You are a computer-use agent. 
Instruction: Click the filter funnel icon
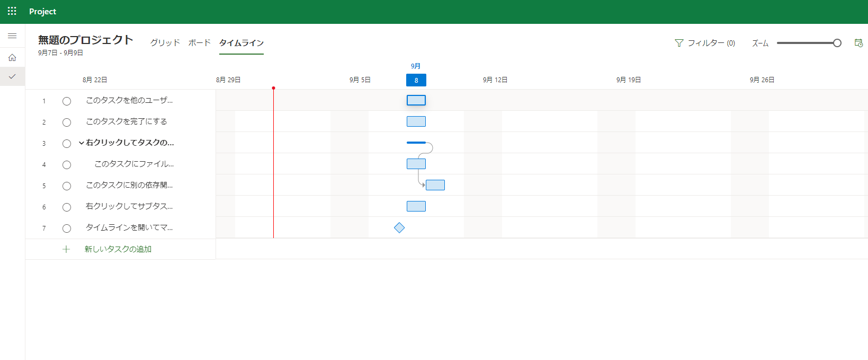tap(679, 43)
